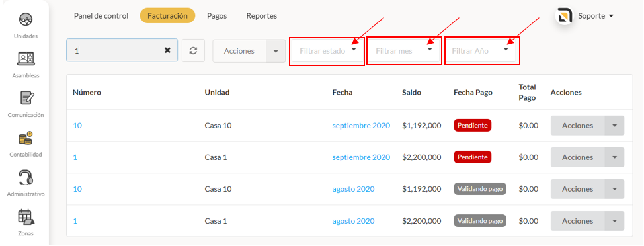Click the Unidad column header

pyautogui.click(x=217, y=93)
